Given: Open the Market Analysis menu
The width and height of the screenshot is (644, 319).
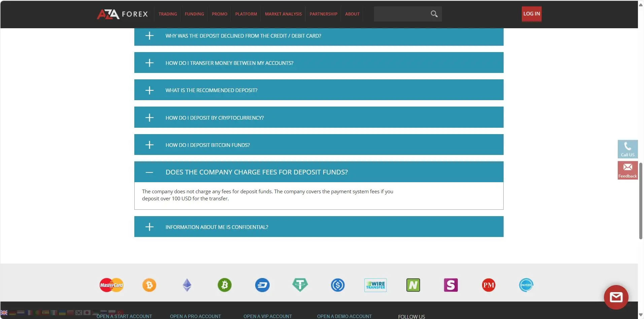Looking at the screenshot, I should pos(283,14).
